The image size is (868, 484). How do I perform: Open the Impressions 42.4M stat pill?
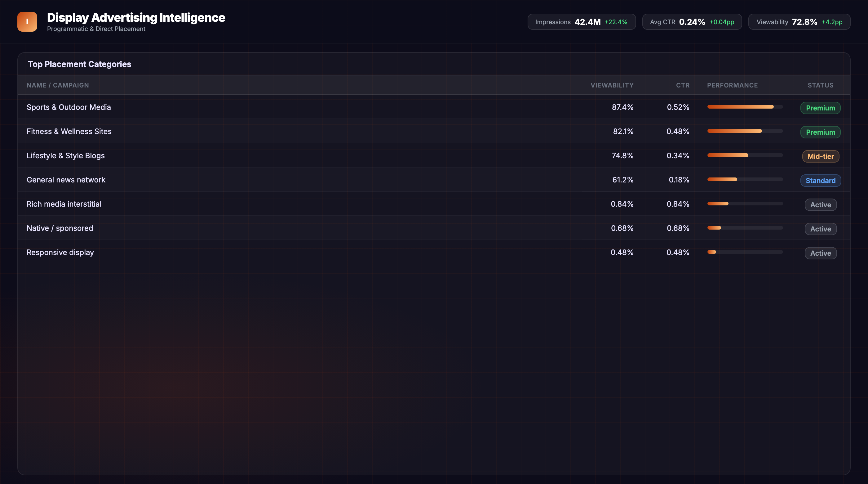pos(582,22)
